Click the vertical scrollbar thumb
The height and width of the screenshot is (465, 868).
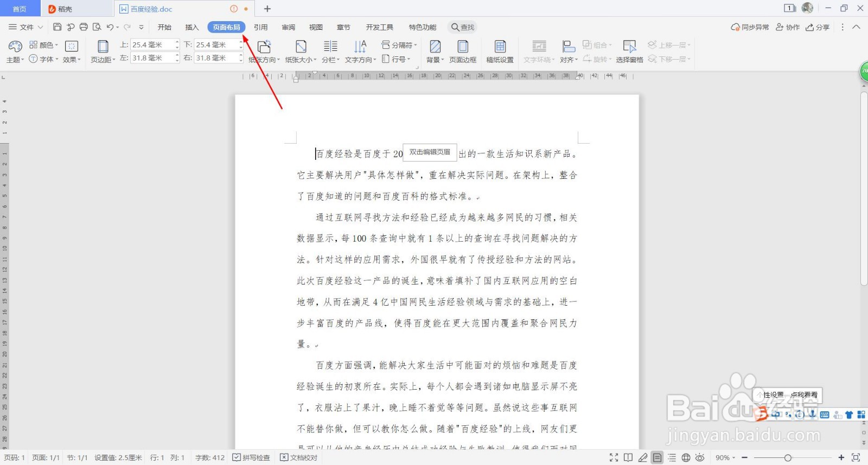click(864, 189)
